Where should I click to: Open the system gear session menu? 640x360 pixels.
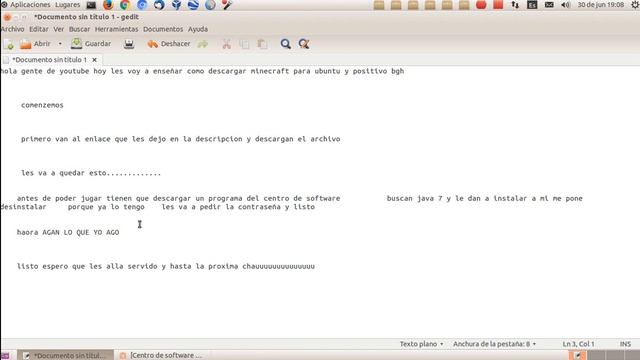tap(635, 5)
